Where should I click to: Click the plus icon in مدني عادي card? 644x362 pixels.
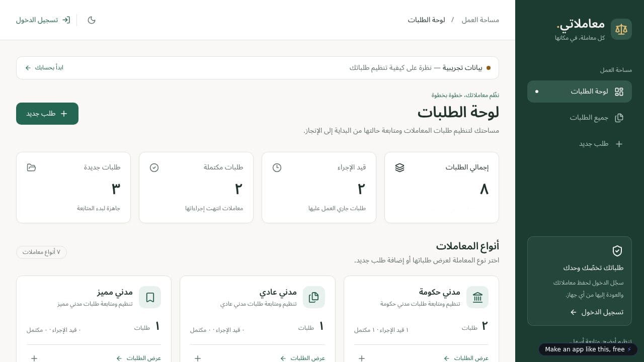point(198,358)
